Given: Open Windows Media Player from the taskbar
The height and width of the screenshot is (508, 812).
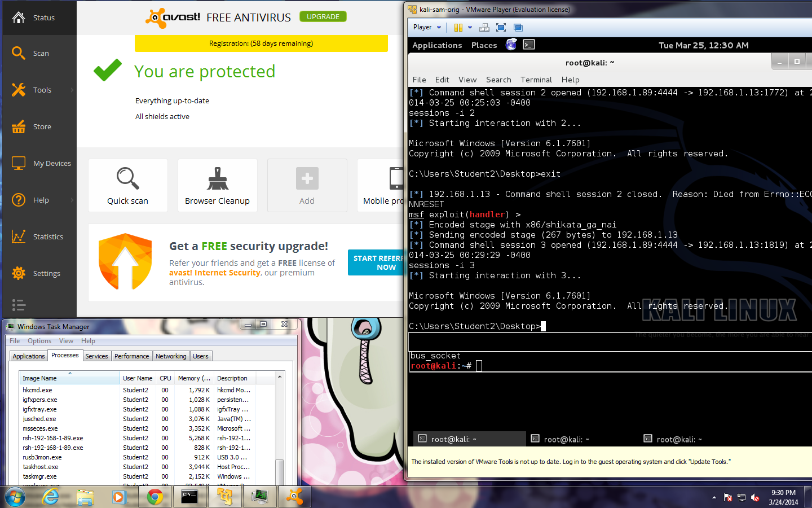Looking at the screenshot, I should pyautogui.click(x=119, y=497).
